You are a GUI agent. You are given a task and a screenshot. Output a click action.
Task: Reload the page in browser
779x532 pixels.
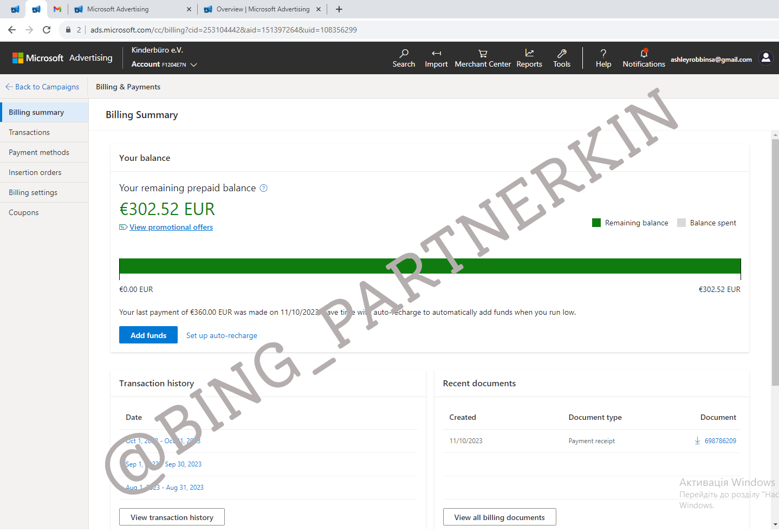click(x=47, y=30)
